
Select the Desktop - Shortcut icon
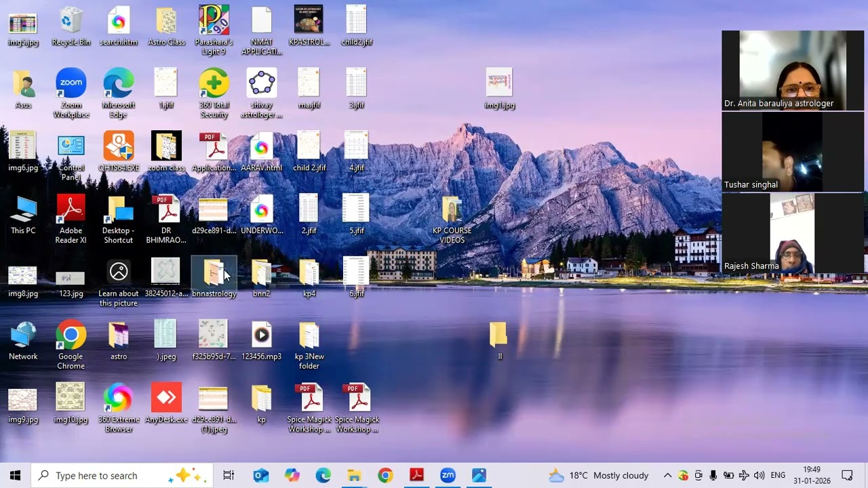(x=119, y=220)
